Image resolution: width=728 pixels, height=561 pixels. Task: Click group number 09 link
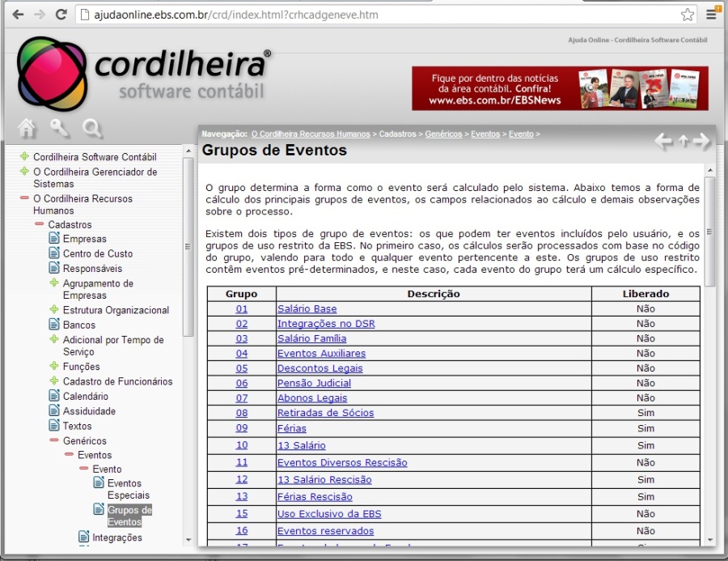pos(241,427)
